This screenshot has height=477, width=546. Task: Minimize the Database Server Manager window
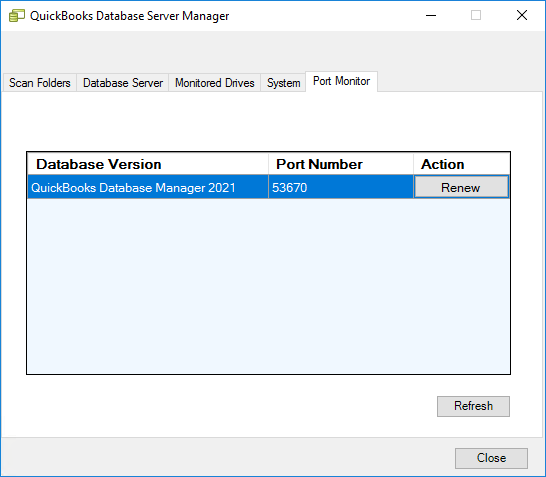point(431,16)
